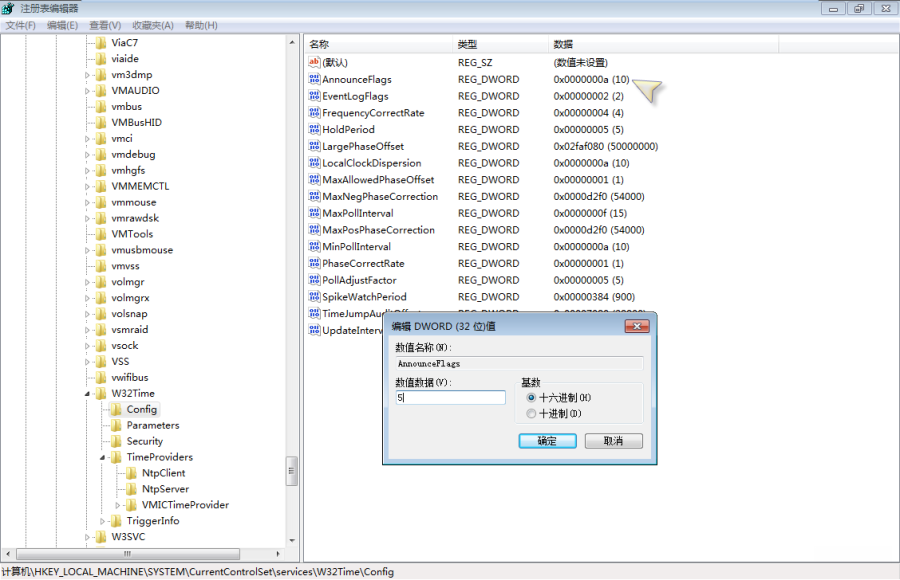Click the EventLogFlags DWORD value icon

pyautogui.click(x=314, y=96)
